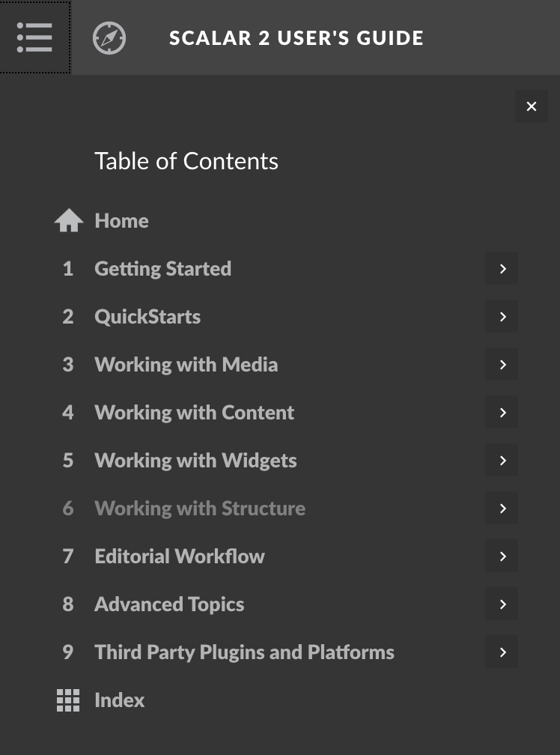560x755 pixels.
Task: Click the Table of Contents heading
Action: [x=186, y=160]
